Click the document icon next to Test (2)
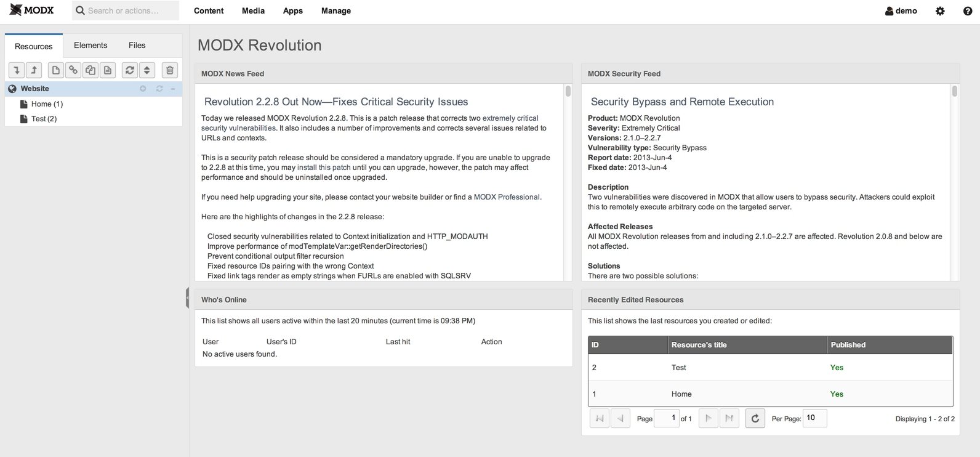This screenshot has width=980, height=457. (24, 119)
